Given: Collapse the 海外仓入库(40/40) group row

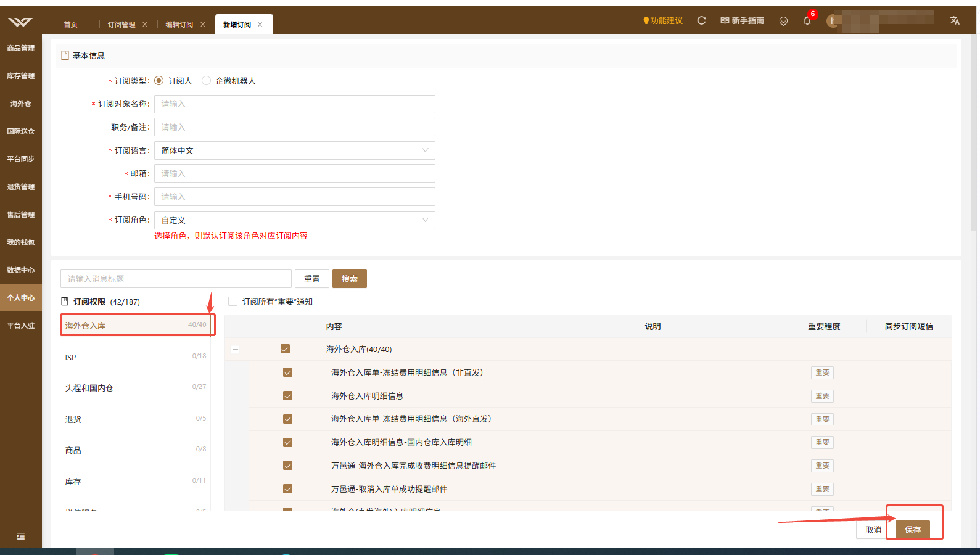Looking at the screenshot, I should coord(235,350).
